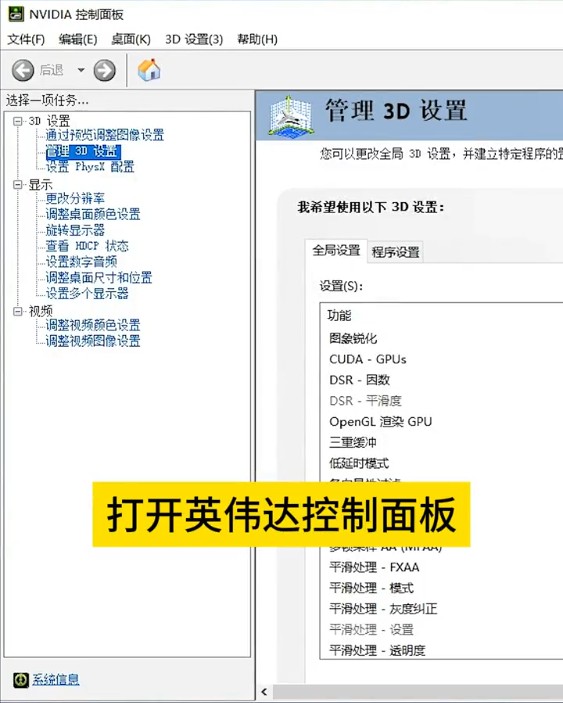
Task: Select the 全局设置 tab
Action: coord(336,250)
